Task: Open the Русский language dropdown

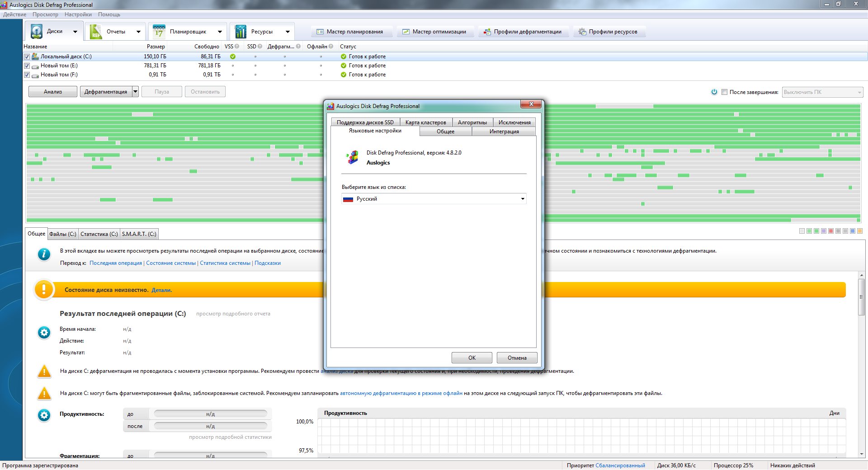Action: [434, 199]
